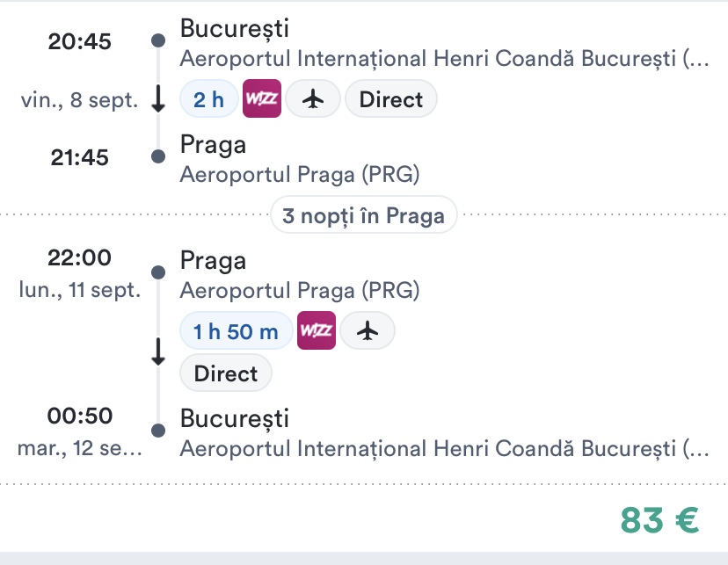Click the Direct badge on return flight

point(226,373)
